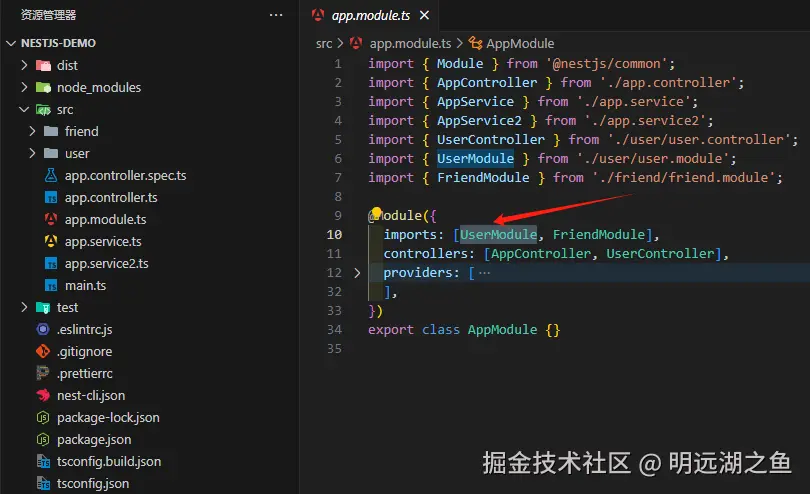Open package.json from the explorer
Screen dimensions: 810x494
point(94,440)
